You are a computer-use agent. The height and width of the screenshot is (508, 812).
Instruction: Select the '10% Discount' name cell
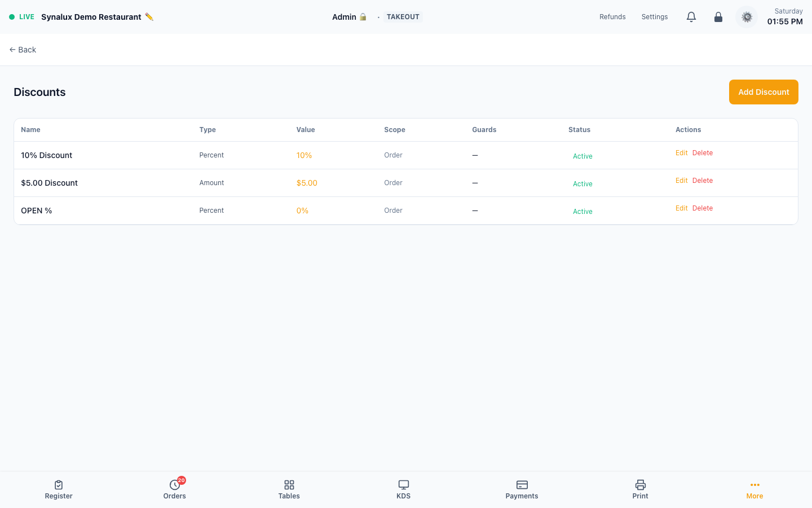tap(47, 155)
